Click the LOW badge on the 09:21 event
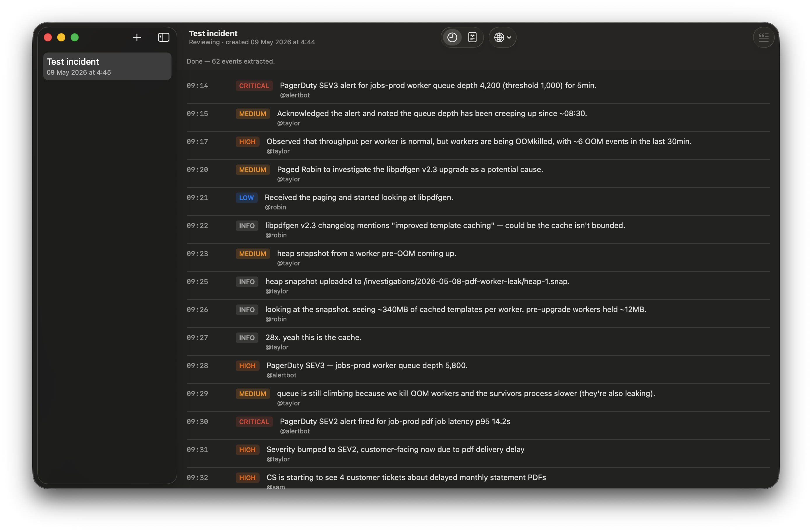This screenshot has width=812, height=532. pyautogui.click(x=246, y=197)
